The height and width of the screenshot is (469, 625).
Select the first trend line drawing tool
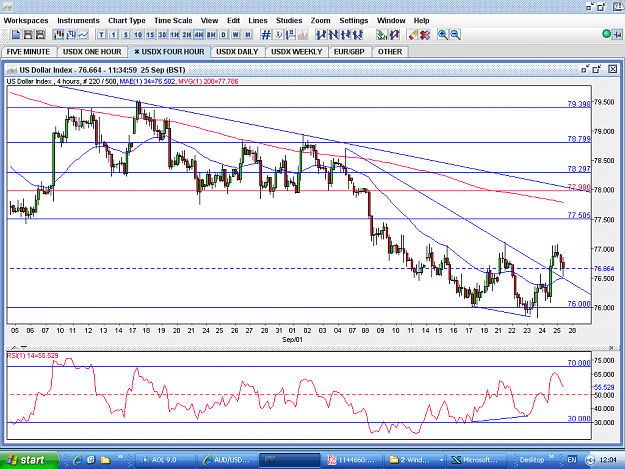[321, 35]
